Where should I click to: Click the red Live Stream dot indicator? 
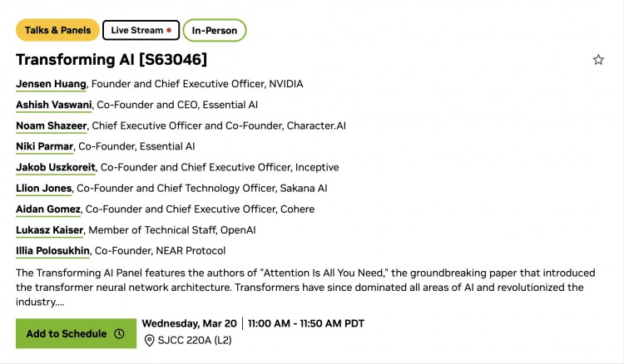click(x=170, y=31)
